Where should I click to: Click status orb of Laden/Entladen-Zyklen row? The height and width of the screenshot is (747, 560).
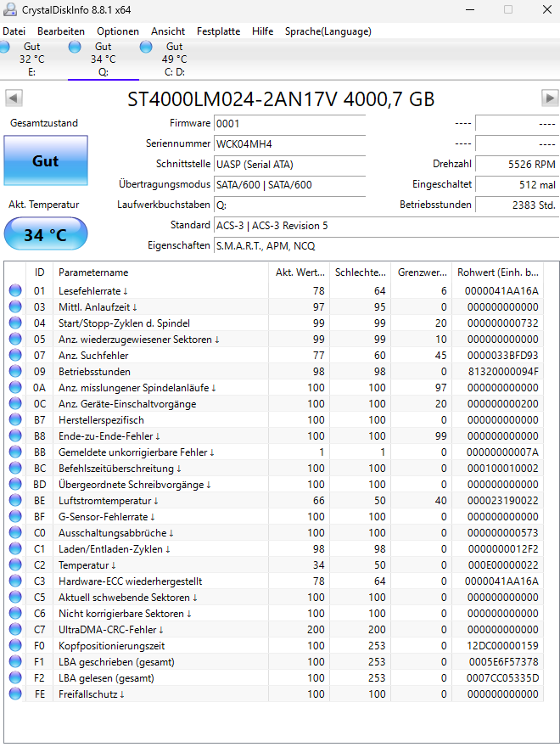tap(16, 549)
